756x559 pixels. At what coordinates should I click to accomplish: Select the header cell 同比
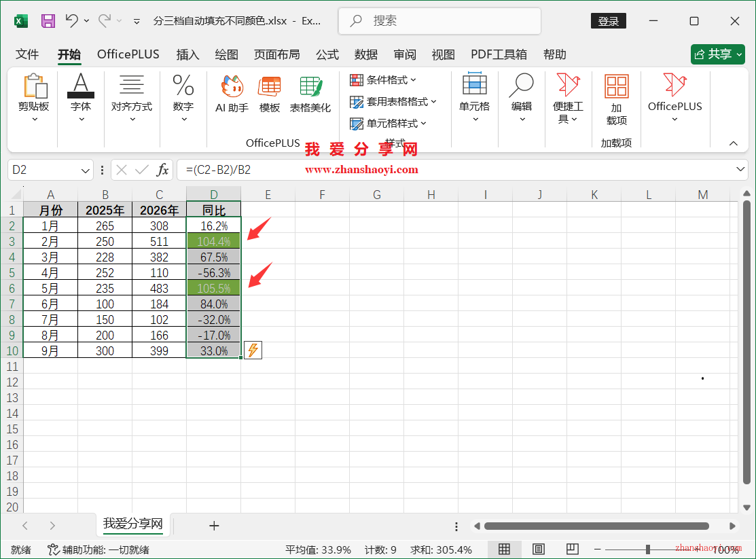pos(213,211)
